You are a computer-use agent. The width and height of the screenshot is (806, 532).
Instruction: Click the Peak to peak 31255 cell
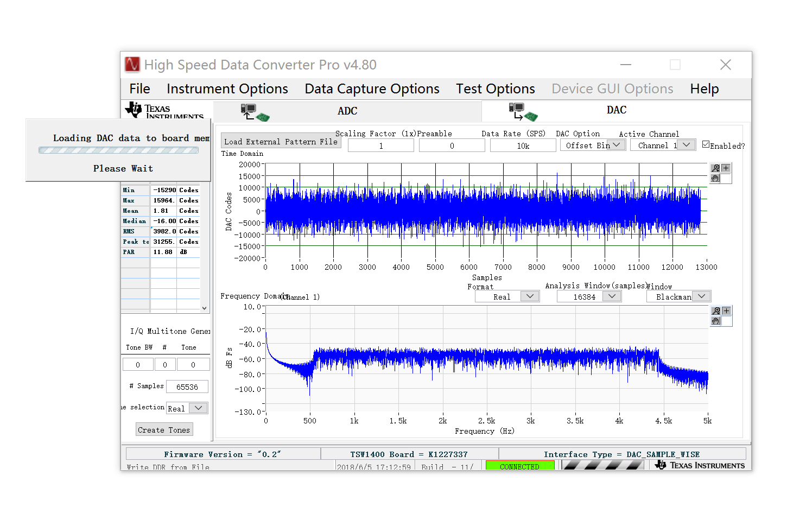(x=164, y=242)
